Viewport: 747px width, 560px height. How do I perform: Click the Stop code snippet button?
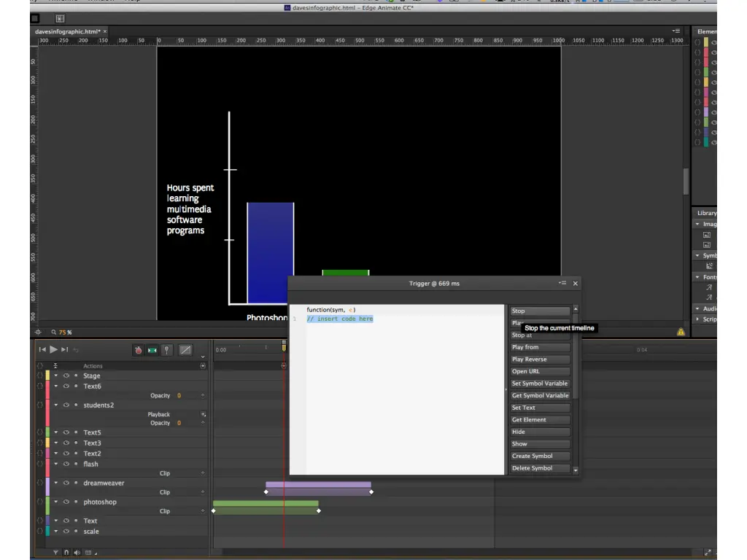click(540, 311)
